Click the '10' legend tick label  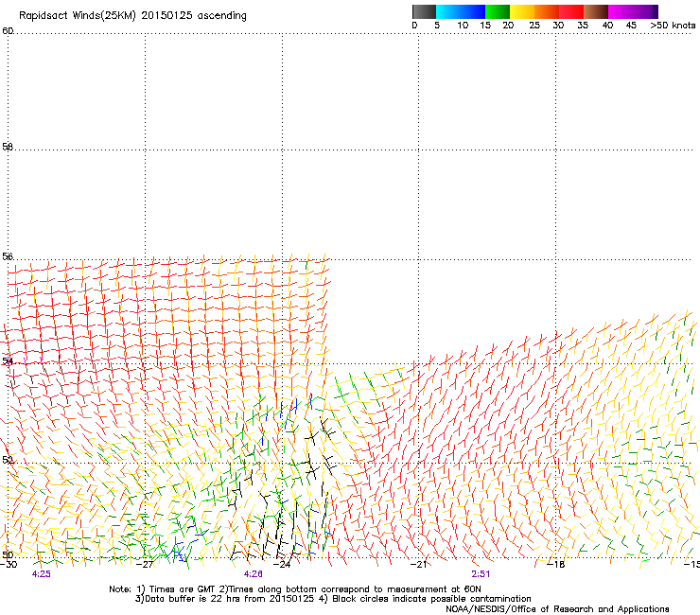pyautogui.click(x=463, y=26)
